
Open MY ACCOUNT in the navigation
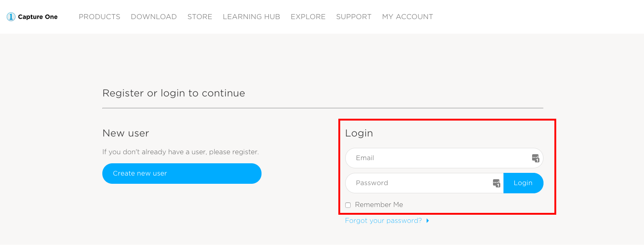pyautogui.click(x=408, y=17)
